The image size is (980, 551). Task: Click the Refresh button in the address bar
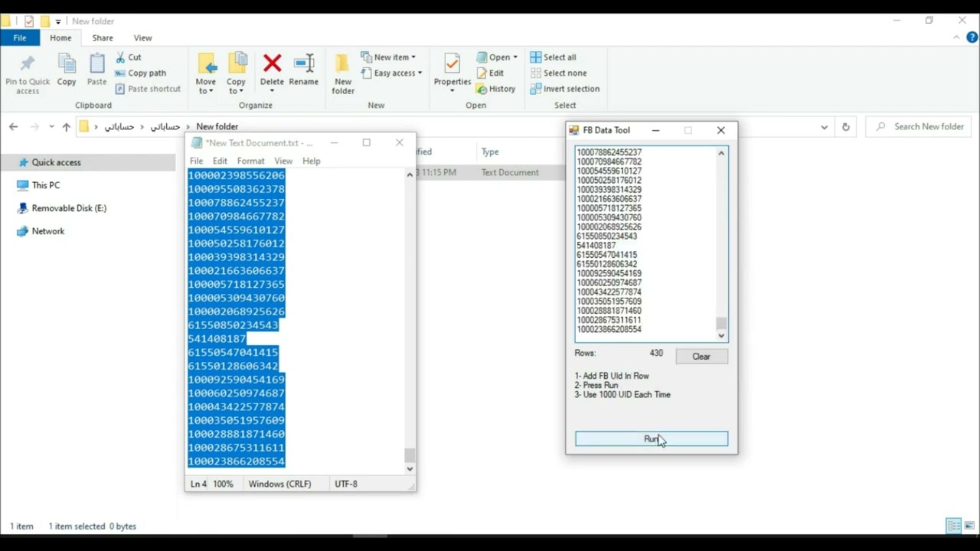point(845,127)
